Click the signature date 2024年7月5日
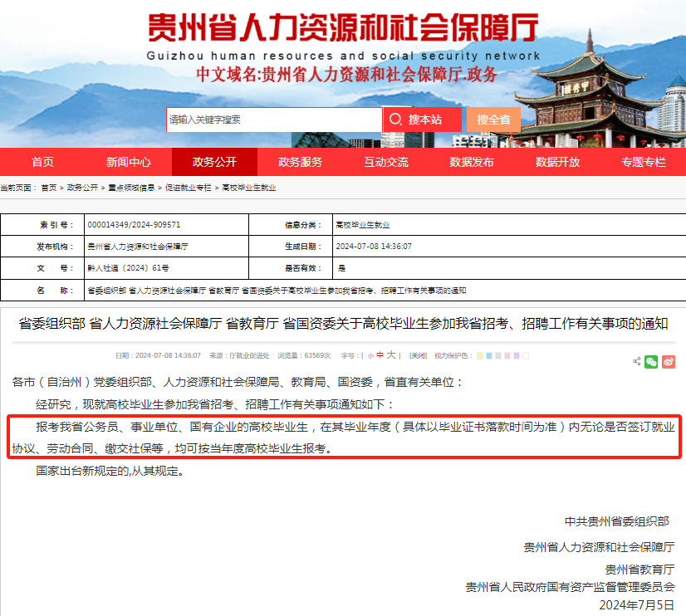 tap(637, 605)
